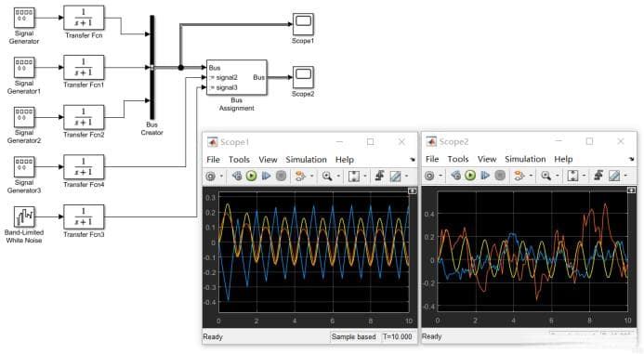The height and width of the screenshot is (354, 644).
Task: Expand Scope1 scale axes dropdown arrow
Action: (365, 177)
